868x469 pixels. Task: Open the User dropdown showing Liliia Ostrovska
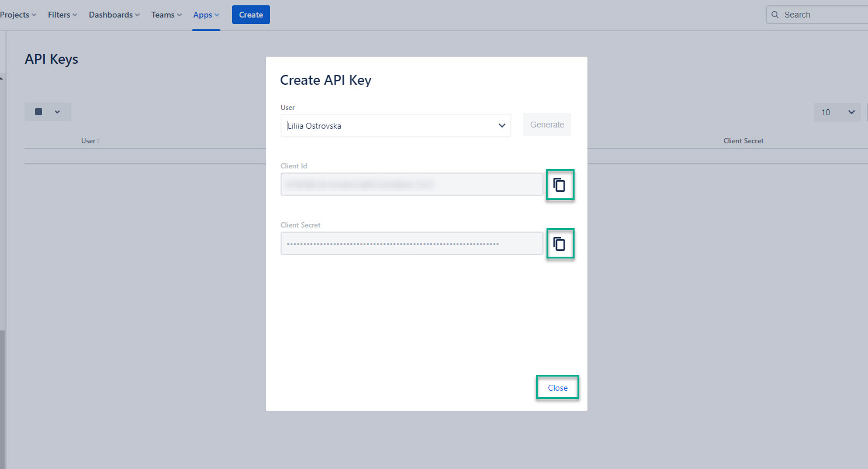tap(396, 126)
